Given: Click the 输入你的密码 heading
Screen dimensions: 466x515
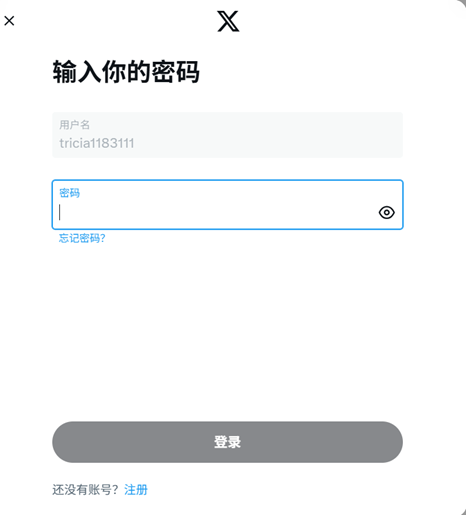Looking at the screenshot, I should click(126, 72).
